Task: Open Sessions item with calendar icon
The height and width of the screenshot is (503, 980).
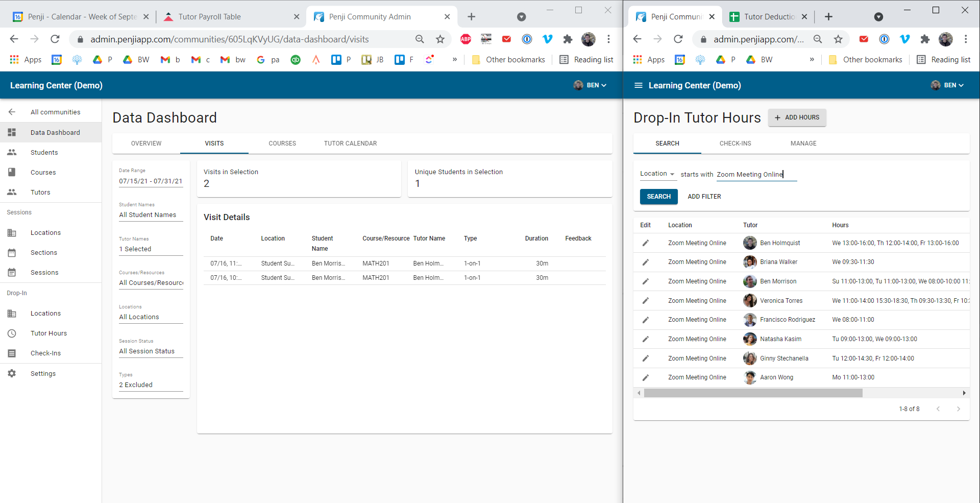Action: coord(51,272)
